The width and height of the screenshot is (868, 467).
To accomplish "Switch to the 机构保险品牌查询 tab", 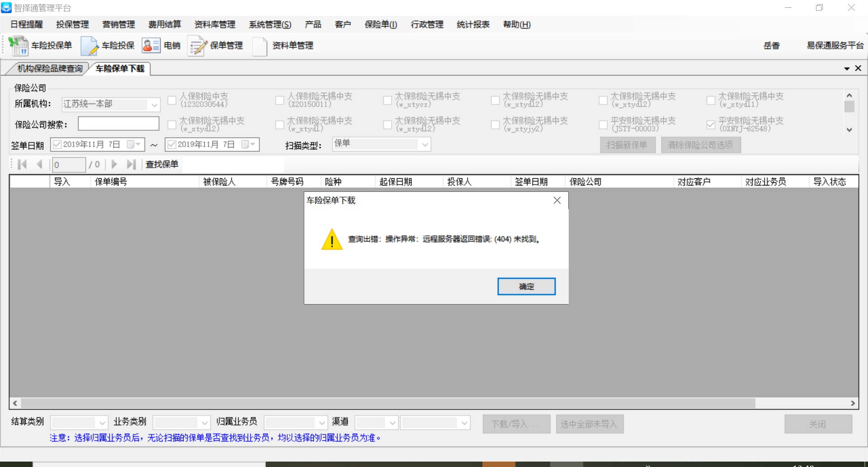I will pyautogui.click(x=50, y=68).
